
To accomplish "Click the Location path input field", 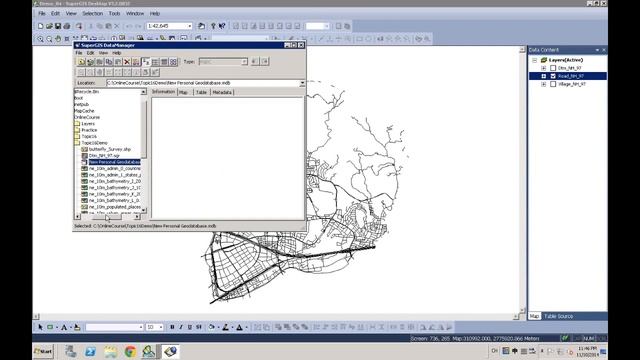I will (x=202, y=83).
